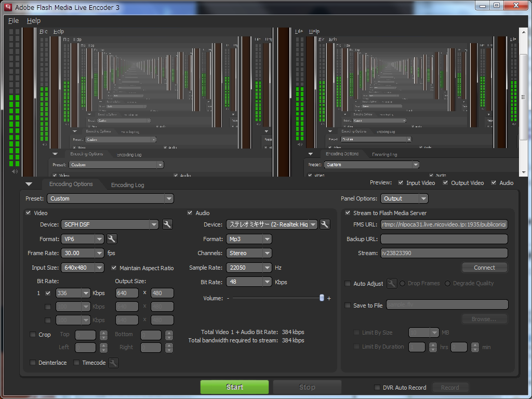
Task: Open video device settings wrench icon
Action: (167, 224)
